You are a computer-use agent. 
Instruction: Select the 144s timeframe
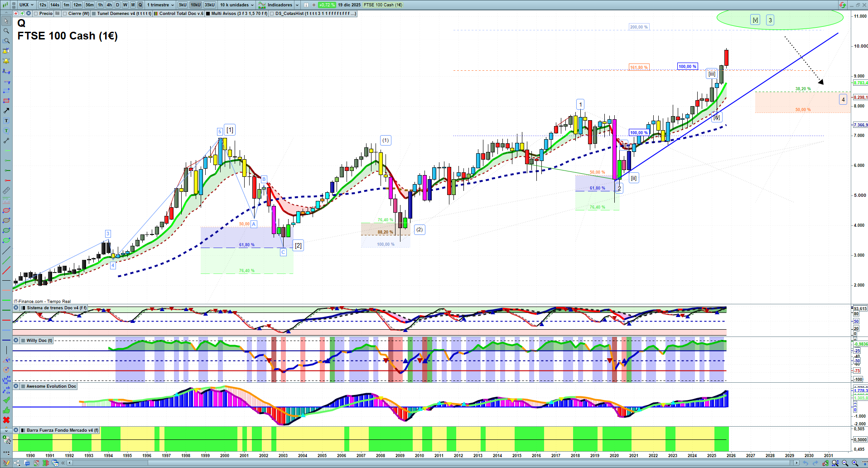[x=55, y=5]
